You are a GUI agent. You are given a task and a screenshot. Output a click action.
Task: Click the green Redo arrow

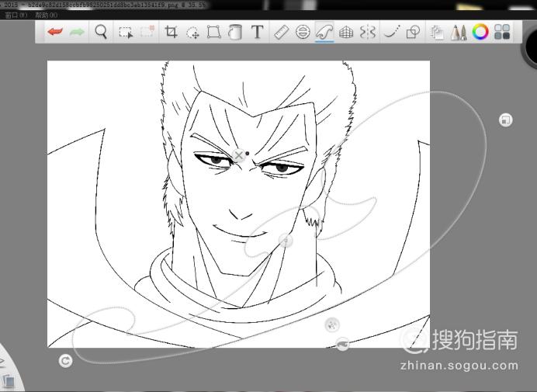click(77, 32)
